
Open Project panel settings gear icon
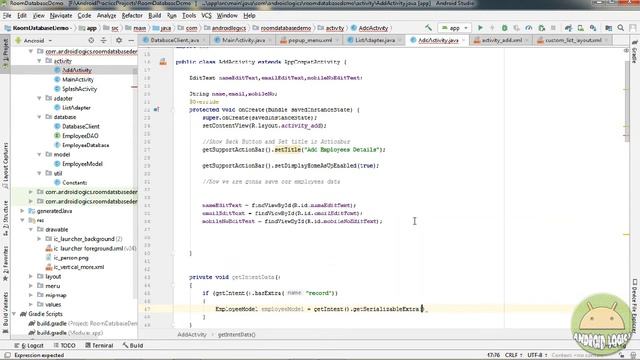point(119,40)
